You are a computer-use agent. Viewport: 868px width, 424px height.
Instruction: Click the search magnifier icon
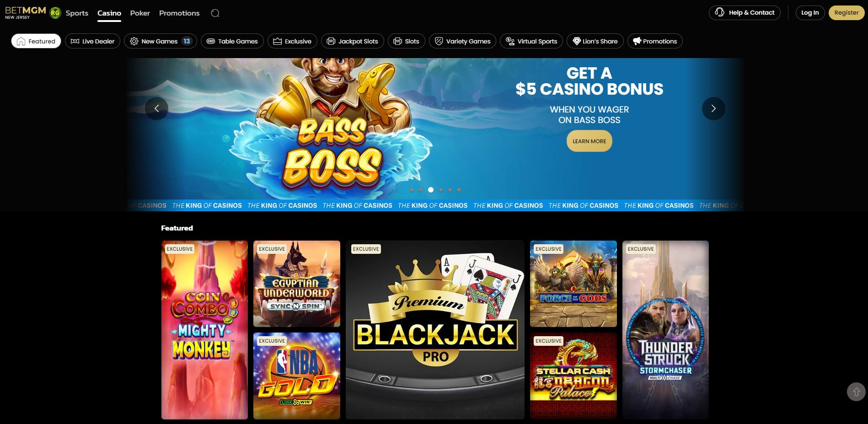click(x=215, y=13)
